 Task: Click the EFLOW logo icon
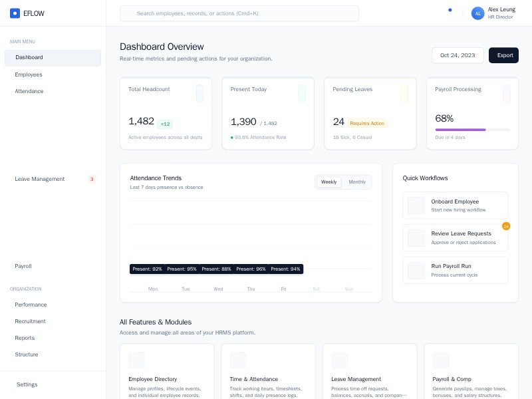point(15,13)
